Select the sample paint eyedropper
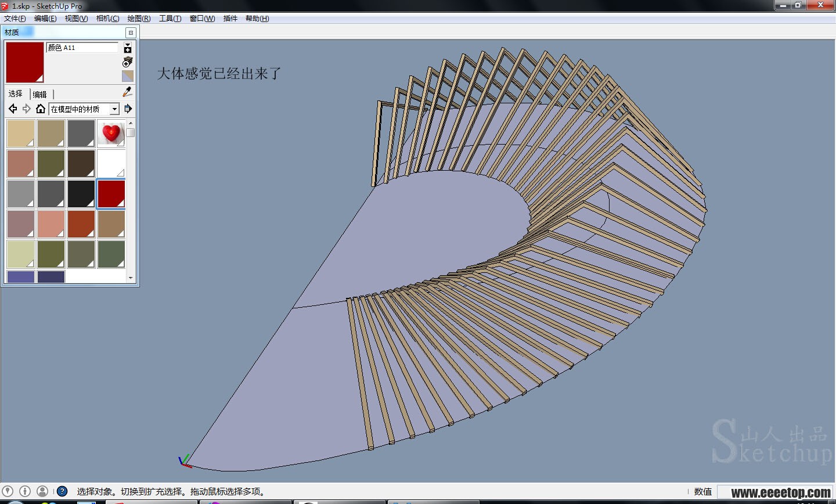Viewport: 836px width, 504px height. (x=127, y=92)
